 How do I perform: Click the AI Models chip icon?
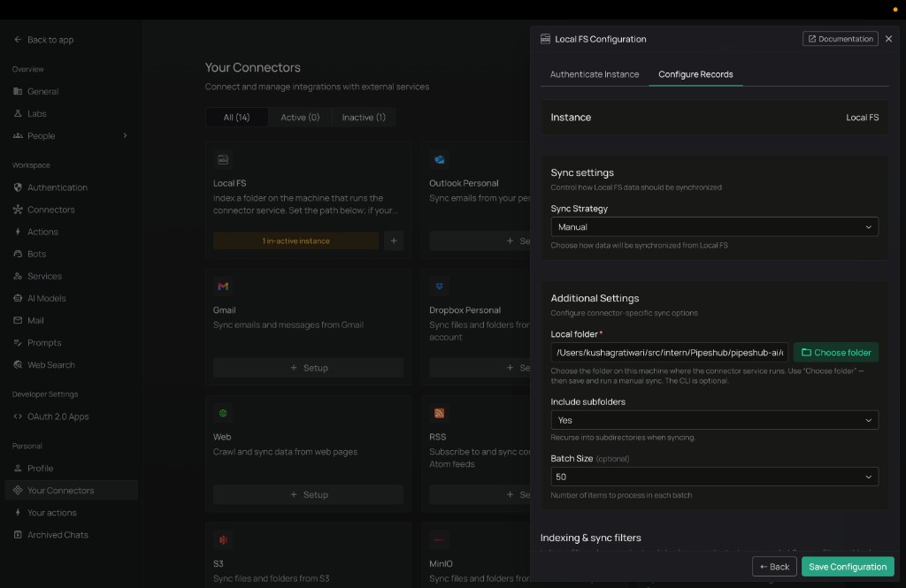point(18,298)
